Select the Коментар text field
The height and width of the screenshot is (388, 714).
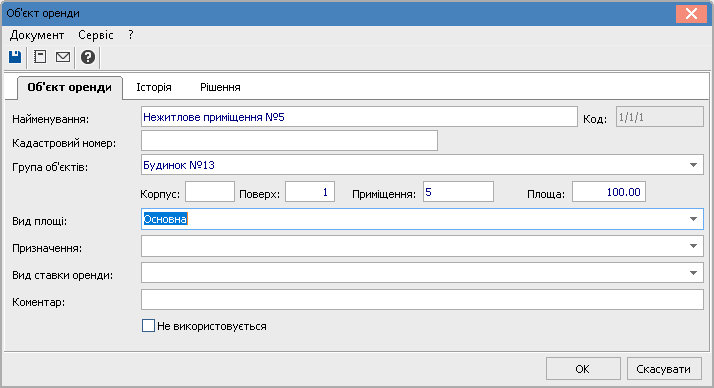tap(422, 300)
